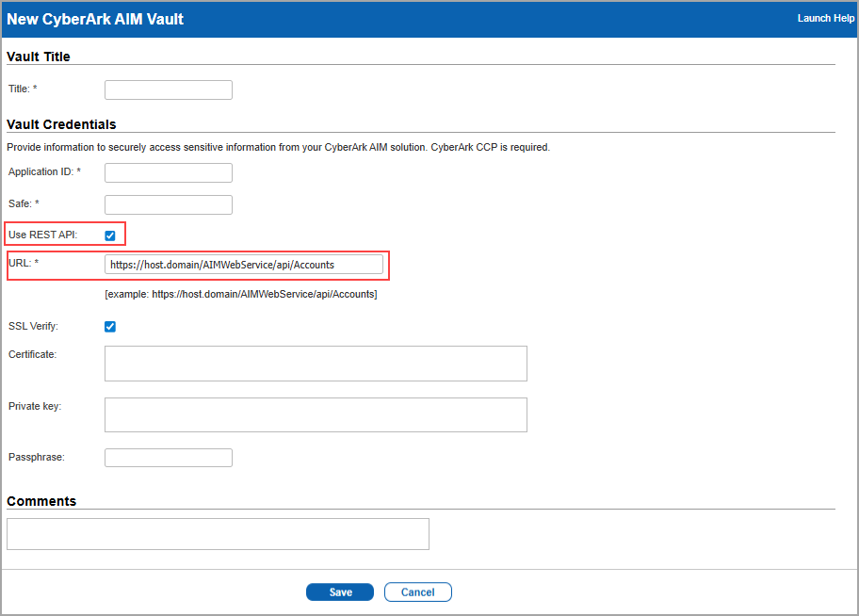
Task: Toggle the SSL Verify checkbox
Action: tap(110, 327)
